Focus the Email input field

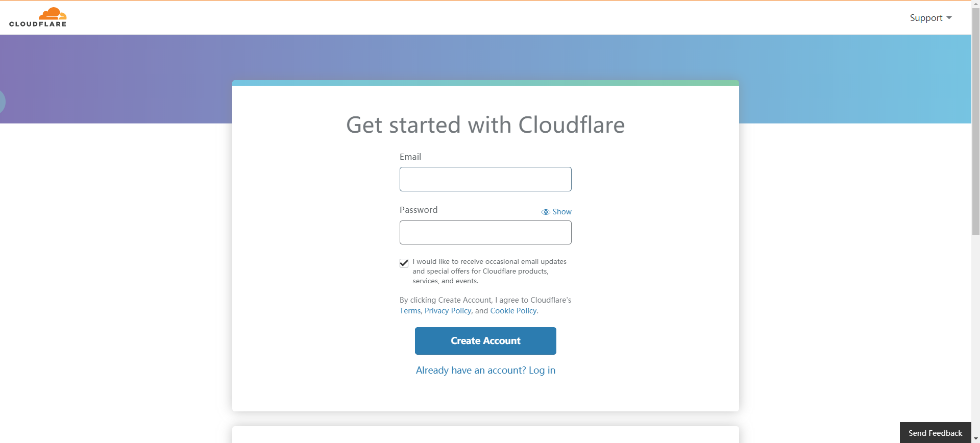coord(485,179)
